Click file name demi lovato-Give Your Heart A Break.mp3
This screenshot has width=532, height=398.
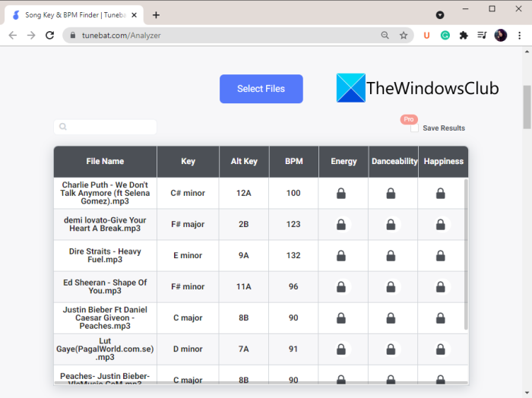pos(105,224)
